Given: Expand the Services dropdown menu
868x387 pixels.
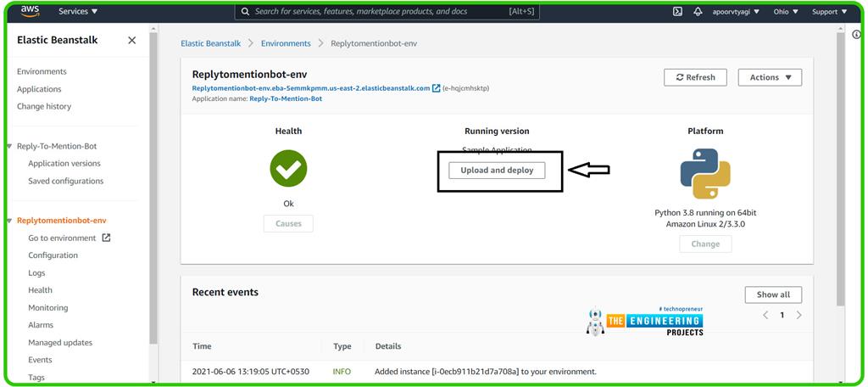Looking at the screenshot, I should tap(78, 12).
